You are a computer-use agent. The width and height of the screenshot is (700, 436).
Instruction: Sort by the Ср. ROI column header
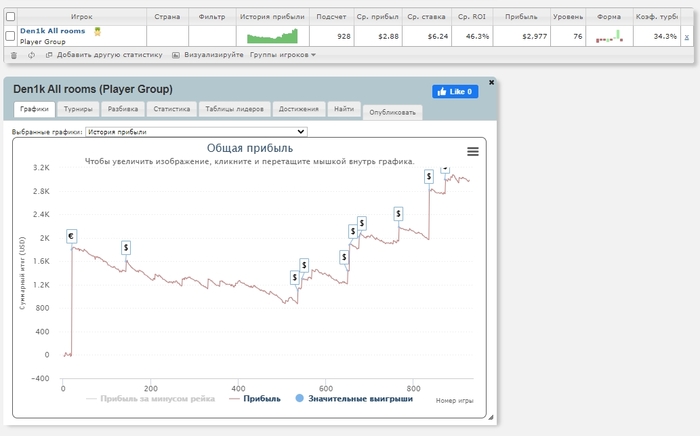click(472, 17)
